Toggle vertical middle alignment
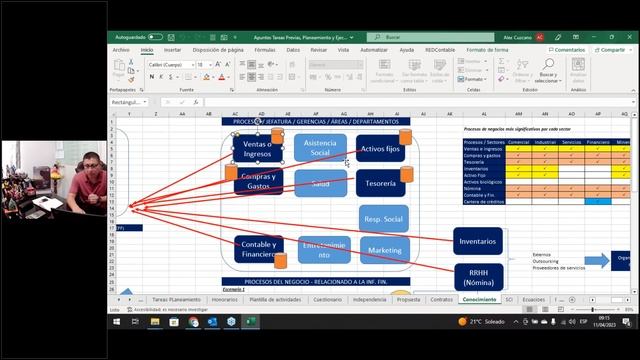Screen dimensions: 640x360 (x=251, y=64)
